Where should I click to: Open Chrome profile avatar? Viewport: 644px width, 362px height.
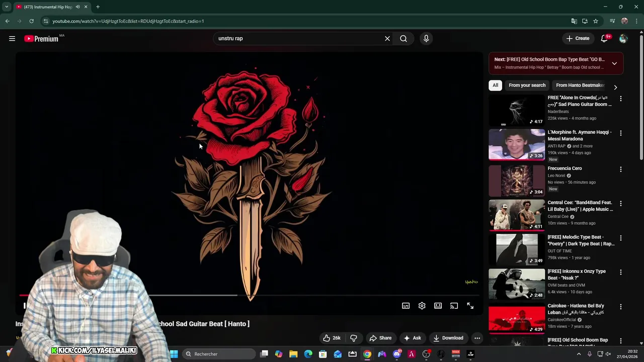pos(624,21)
